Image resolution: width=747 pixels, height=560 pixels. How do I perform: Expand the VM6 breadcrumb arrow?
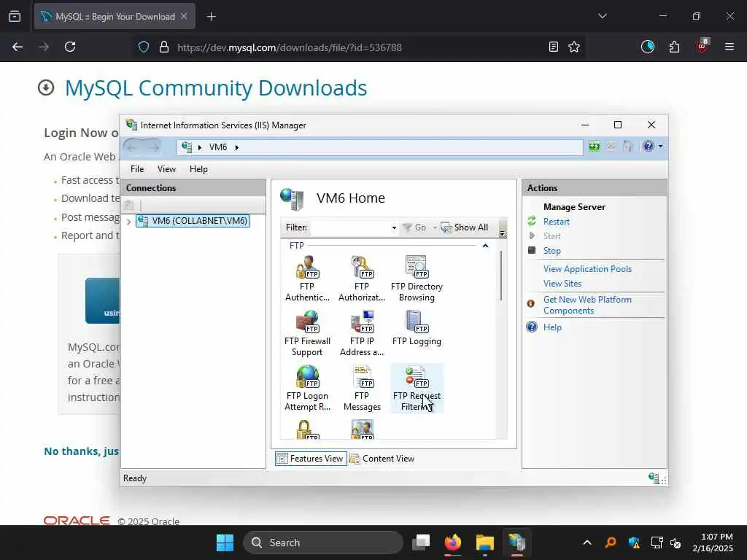point(237,147)
